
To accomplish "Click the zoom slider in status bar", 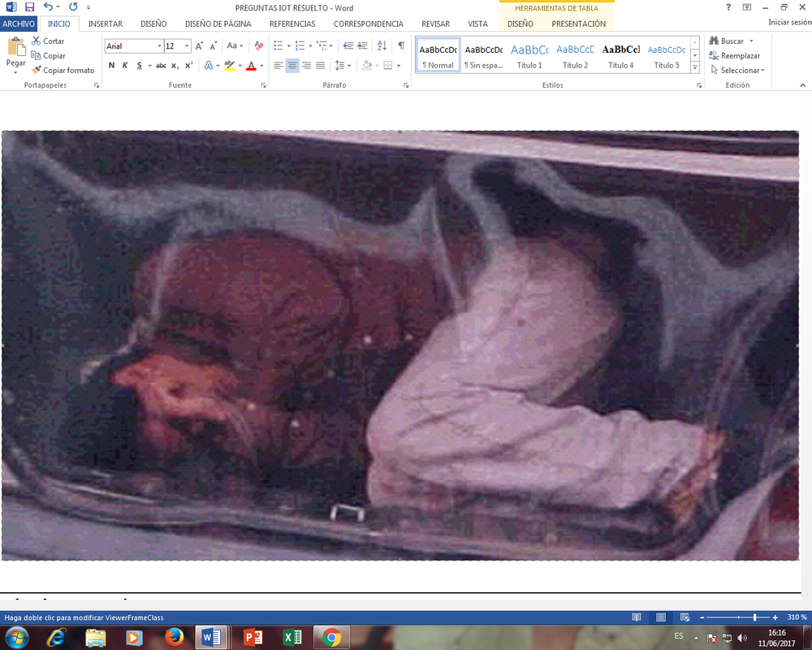I will pos(755,617).
